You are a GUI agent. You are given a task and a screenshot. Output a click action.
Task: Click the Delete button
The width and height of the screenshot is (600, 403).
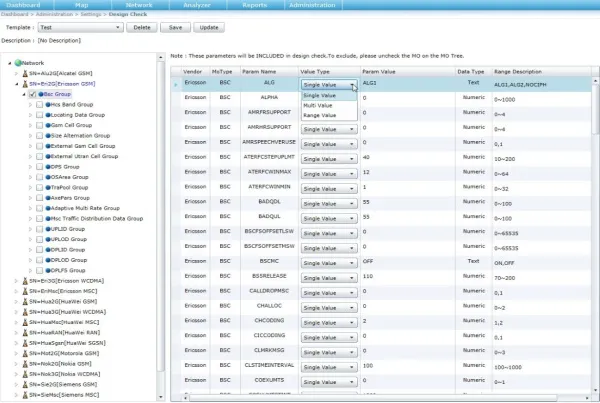click(x=142, y=28)
